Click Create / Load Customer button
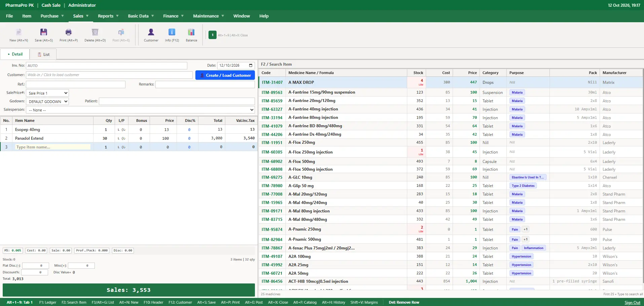The height and width of the screenshot is (306, 644). pos(225,75)
